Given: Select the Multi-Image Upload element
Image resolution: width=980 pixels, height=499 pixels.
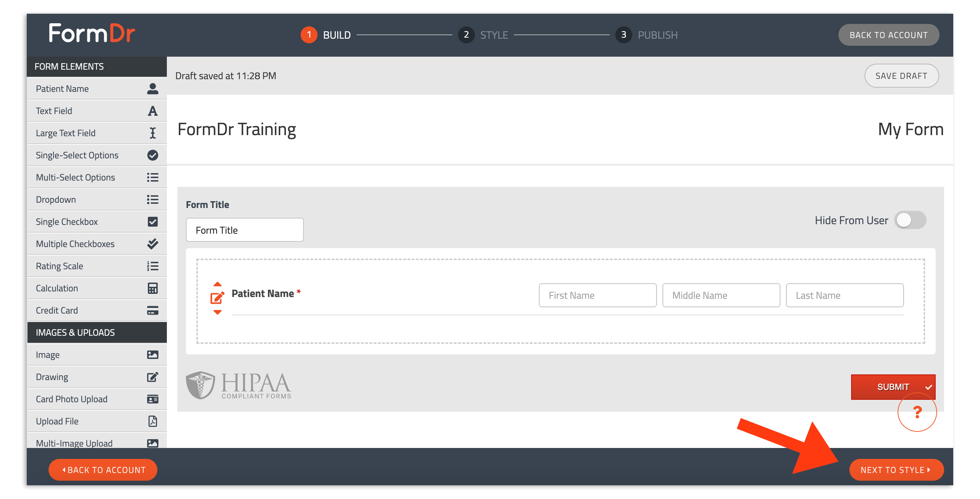Looking at the screenshot, I should [x=97, y=441].
